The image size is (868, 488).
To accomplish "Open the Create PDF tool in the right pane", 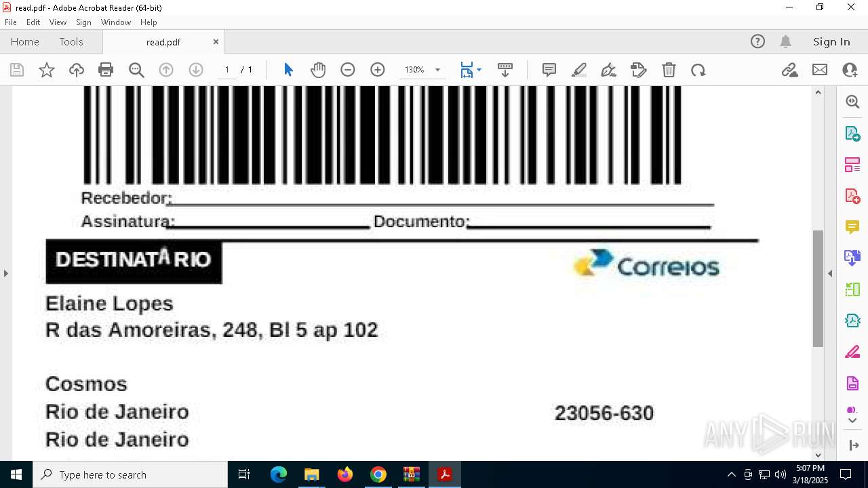I will point(852,196).
